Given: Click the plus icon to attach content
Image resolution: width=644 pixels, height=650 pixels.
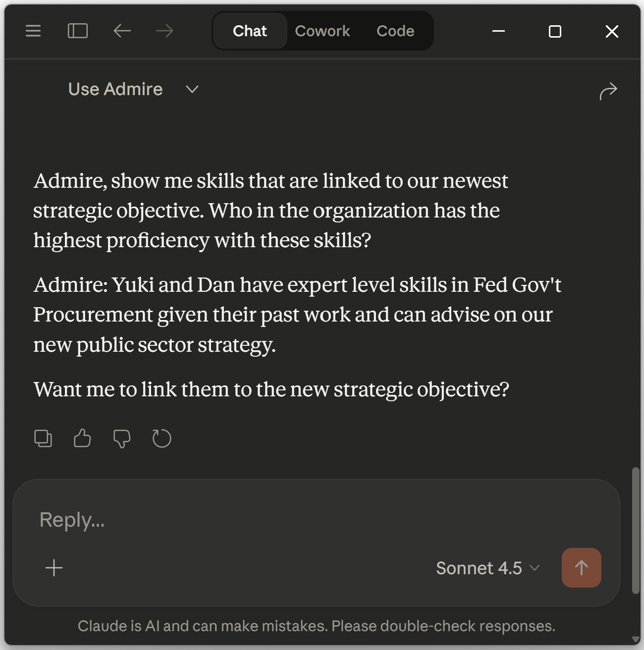Looking at the screenshot, I should pos(54,568).
